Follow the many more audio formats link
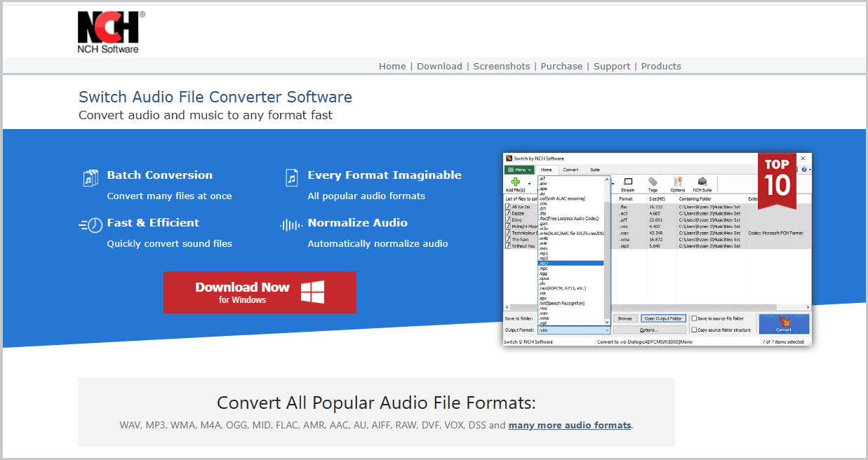Image resolution: width=868 pixels, height=460 pixels. (x=570, y=425)
